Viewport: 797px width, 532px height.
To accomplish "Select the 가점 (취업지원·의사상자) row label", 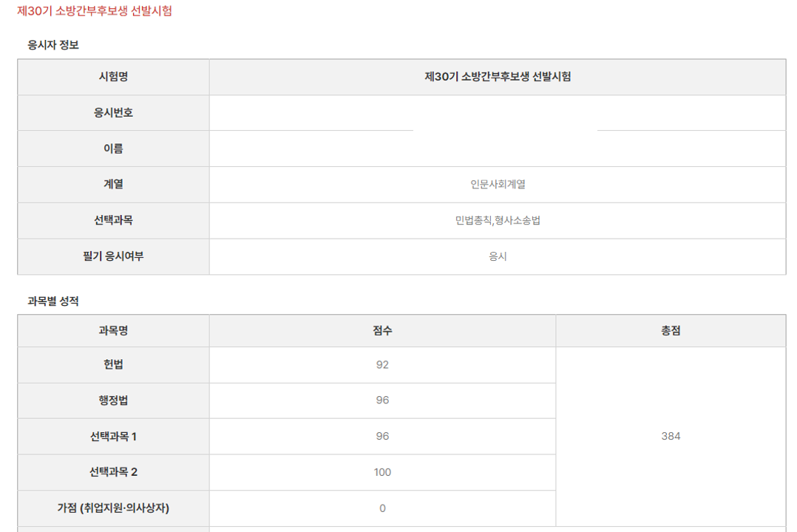I will 113,508.
